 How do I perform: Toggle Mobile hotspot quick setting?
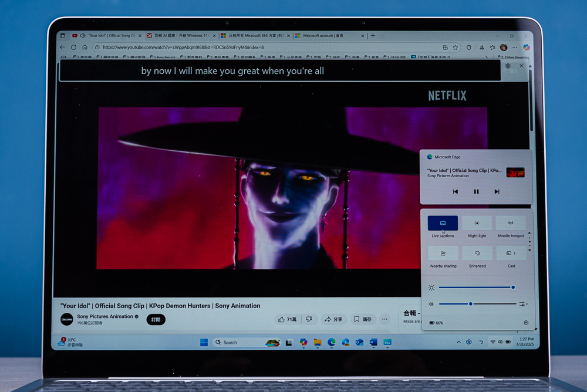(x=511, y=223)
